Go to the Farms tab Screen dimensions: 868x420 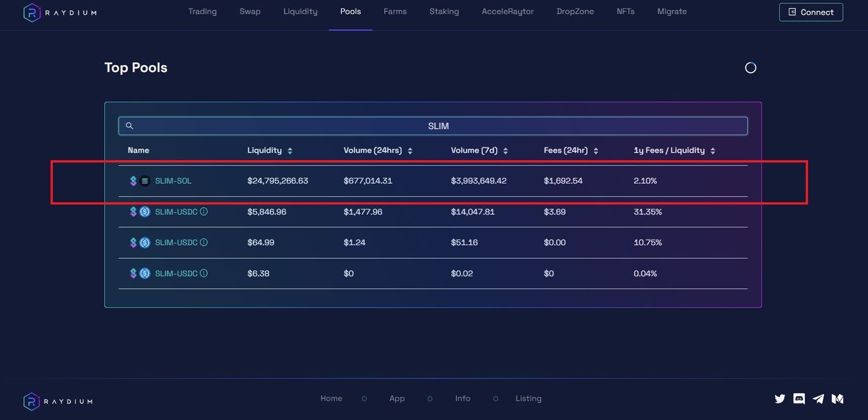(x=395, y=11)
